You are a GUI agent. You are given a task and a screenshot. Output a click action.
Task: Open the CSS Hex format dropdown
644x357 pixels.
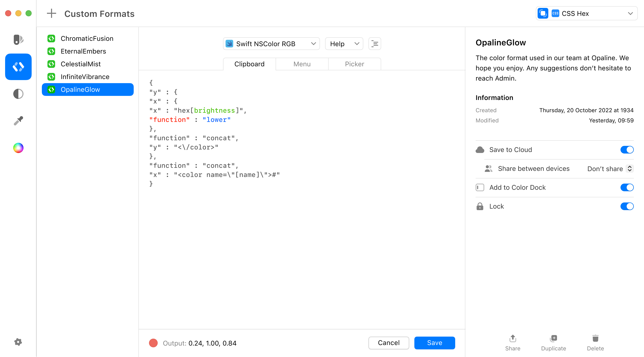(x=587, y=14)
